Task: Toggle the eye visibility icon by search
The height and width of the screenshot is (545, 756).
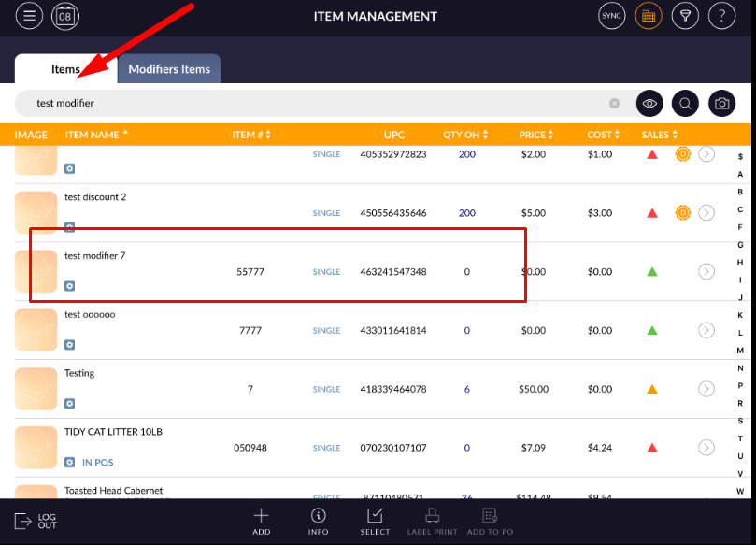Action: (x=649, y=104)
